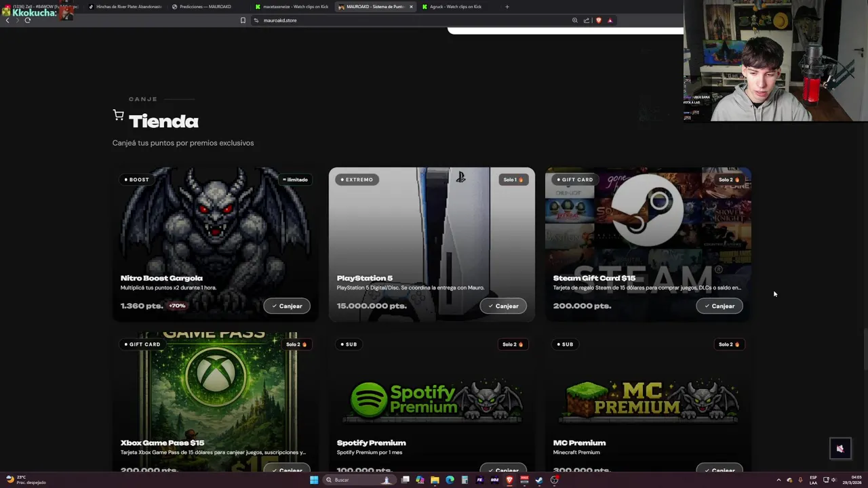Click the GIFT CARD tag on Xbox card

pos(142,344)
